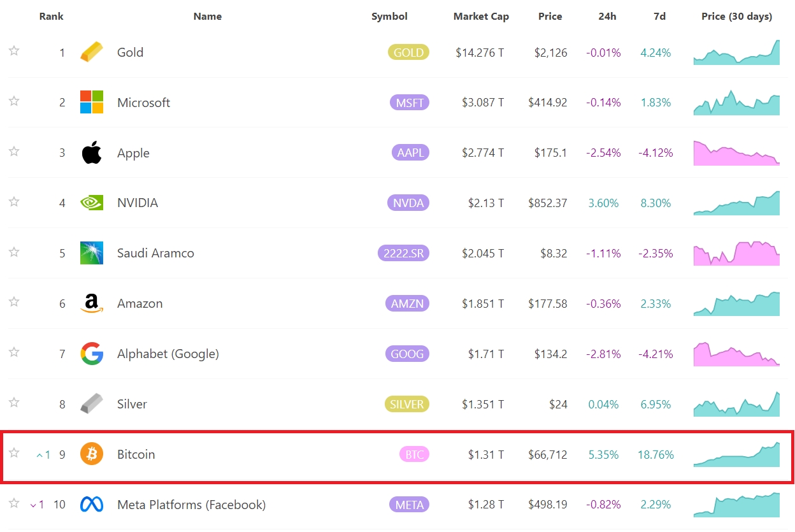Screen dimensions: 795x532
Task: Open NVIDIA 30-day price chart
Action: click(736, 203)
